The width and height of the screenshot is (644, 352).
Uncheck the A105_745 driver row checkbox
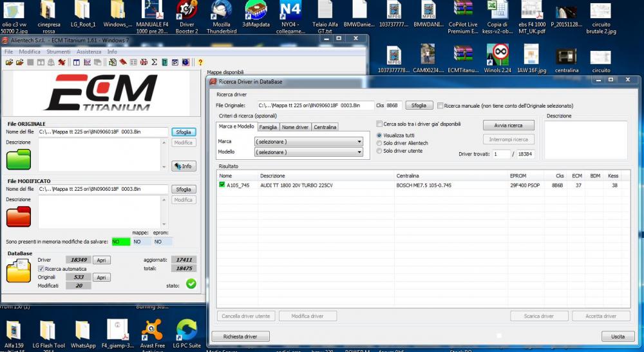[222, 185]
